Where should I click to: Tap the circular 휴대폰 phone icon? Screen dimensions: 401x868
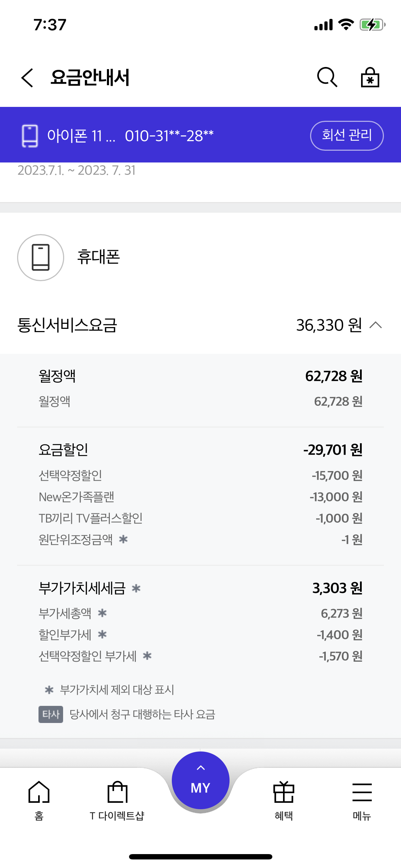point(41,257)
